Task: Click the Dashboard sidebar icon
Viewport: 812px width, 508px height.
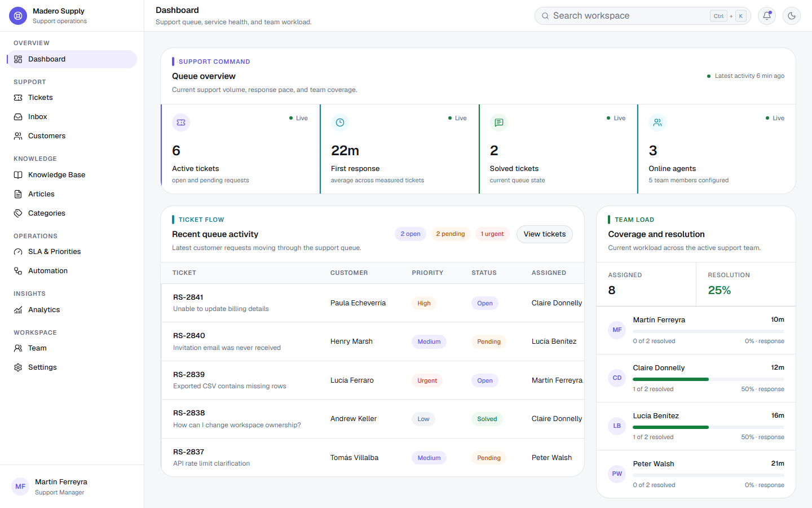Action: tap(18, 59)
